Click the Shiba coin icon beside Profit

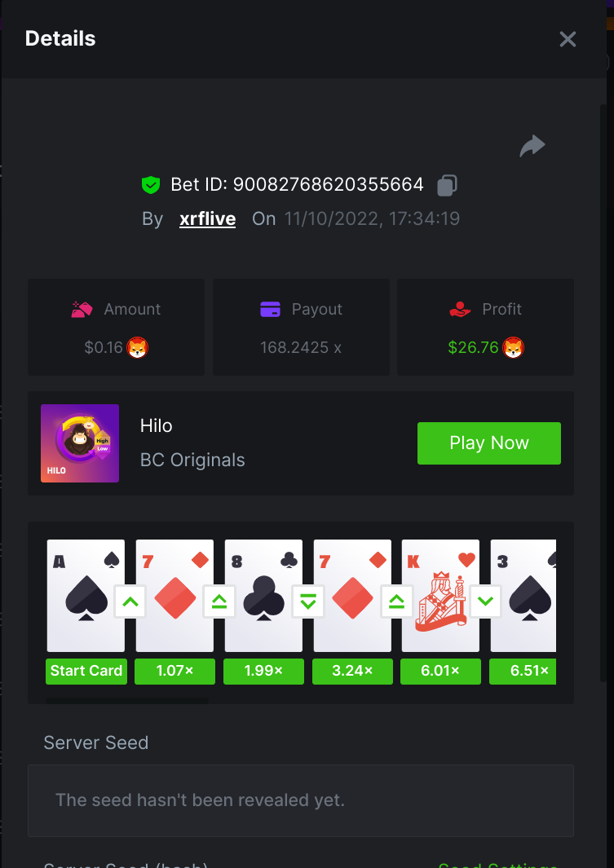click(x=513, y=348)
